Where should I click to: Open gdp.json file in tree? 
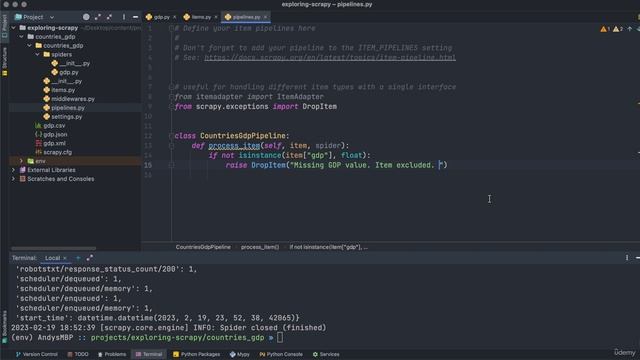51,134
